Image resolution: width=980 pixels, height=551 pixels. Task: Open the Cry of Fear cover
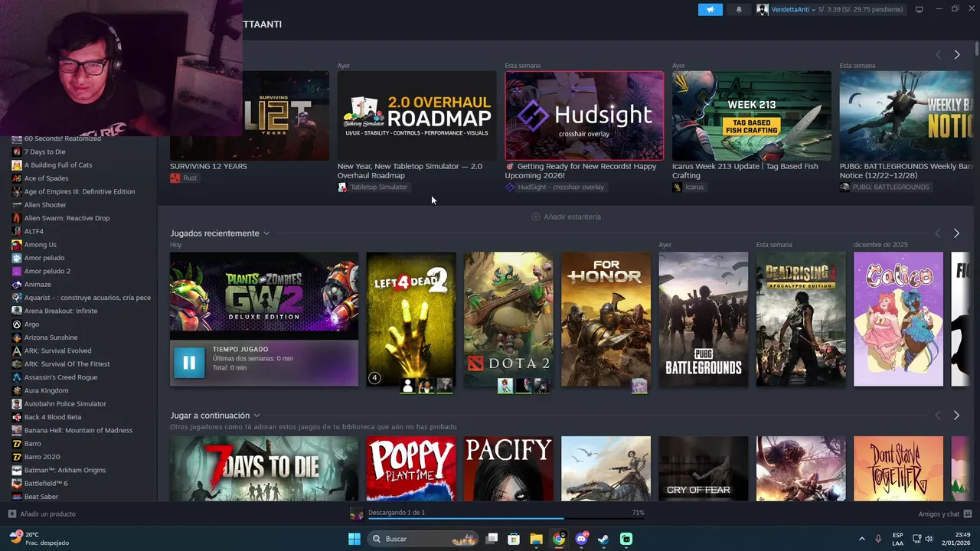pyautogui.click(x=704, y=468)
